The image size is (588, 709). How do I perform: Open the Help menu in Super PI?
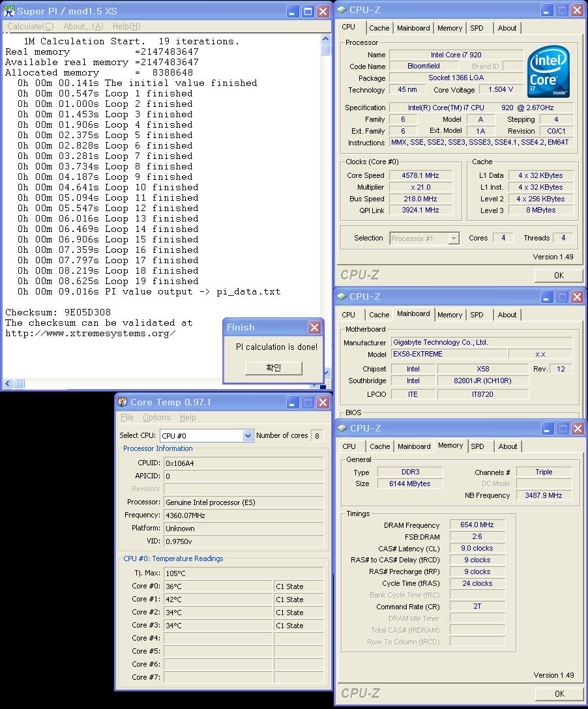[126, 26]
